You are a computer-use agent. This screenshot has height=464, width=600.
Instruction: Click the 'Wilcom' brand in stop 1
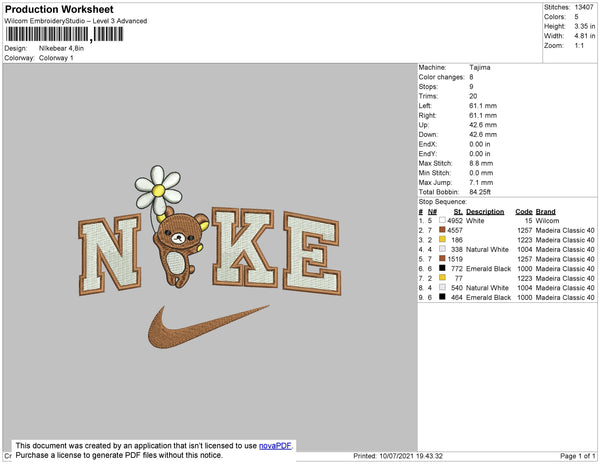pyautogui.click(x=547, y=221)
